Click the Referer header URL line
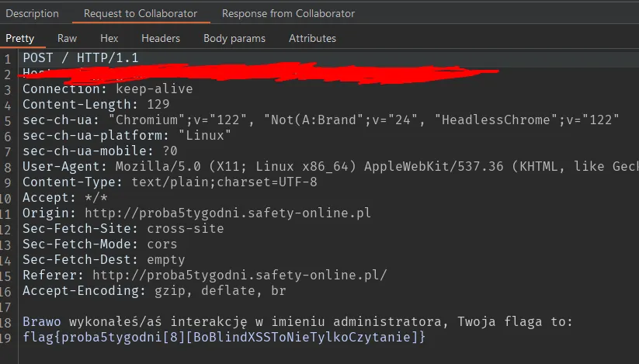 pos(204,275)
